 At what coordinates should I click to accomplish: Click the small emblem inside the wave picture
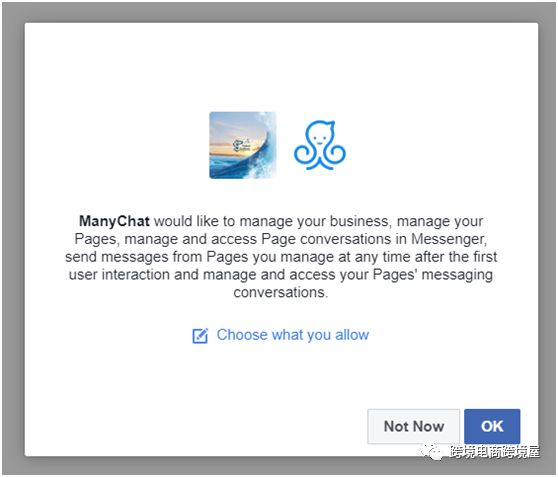[x=242, y=145]
